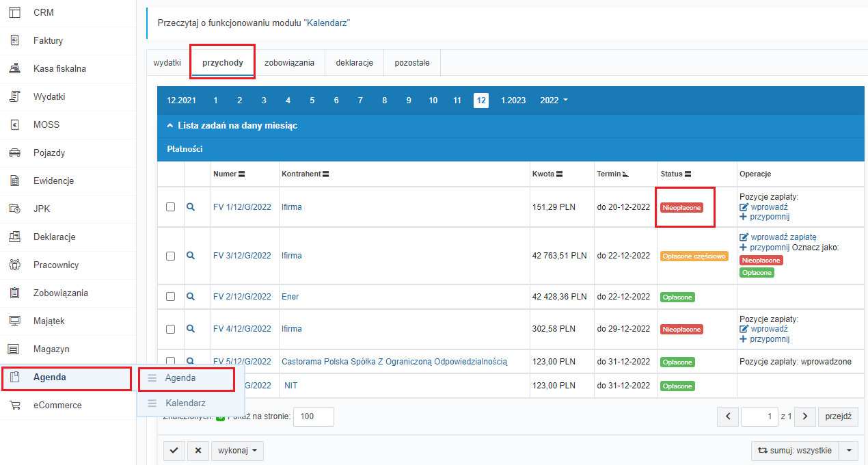
Task: Click the CRM sidebar icon
Action: (14, 12)
